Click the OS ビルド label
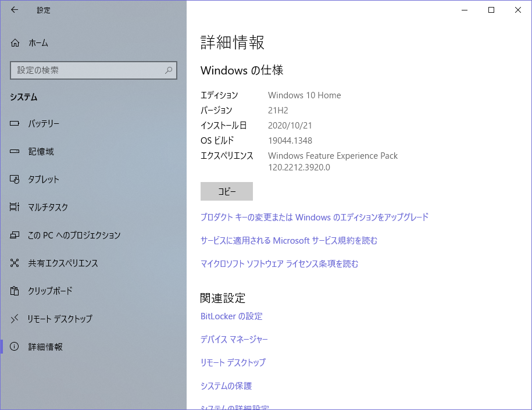Screen dimensions: 532x410 (x=217, y=141)
